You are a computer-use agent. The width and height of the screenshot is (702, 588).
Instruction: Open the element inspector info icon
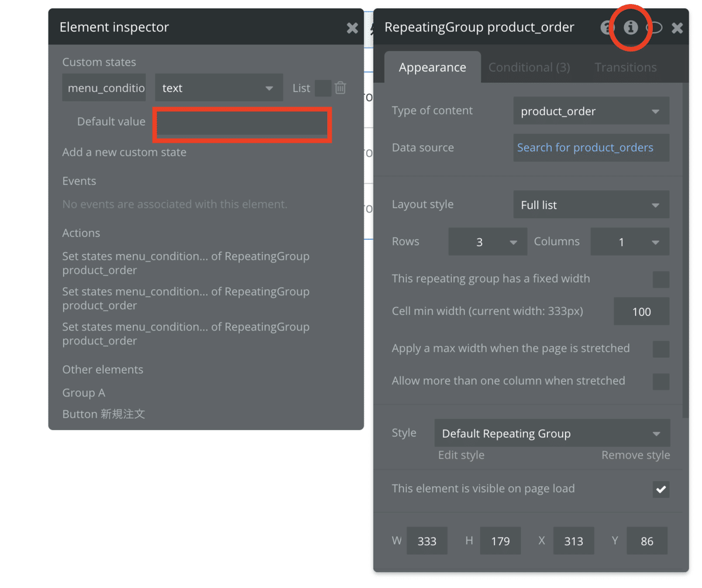[x=630, y=27]
